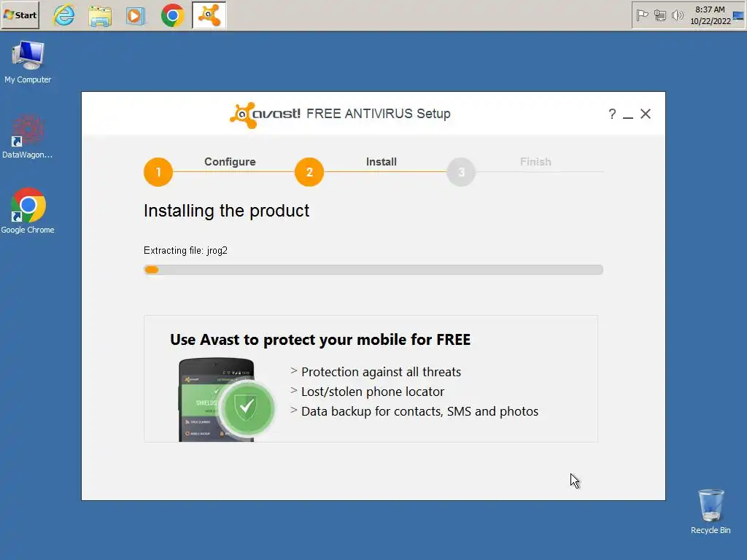Screen dimensions: 747x560
Task: Click step 2 circle of the wizard
Action: (x=309, y=172)
